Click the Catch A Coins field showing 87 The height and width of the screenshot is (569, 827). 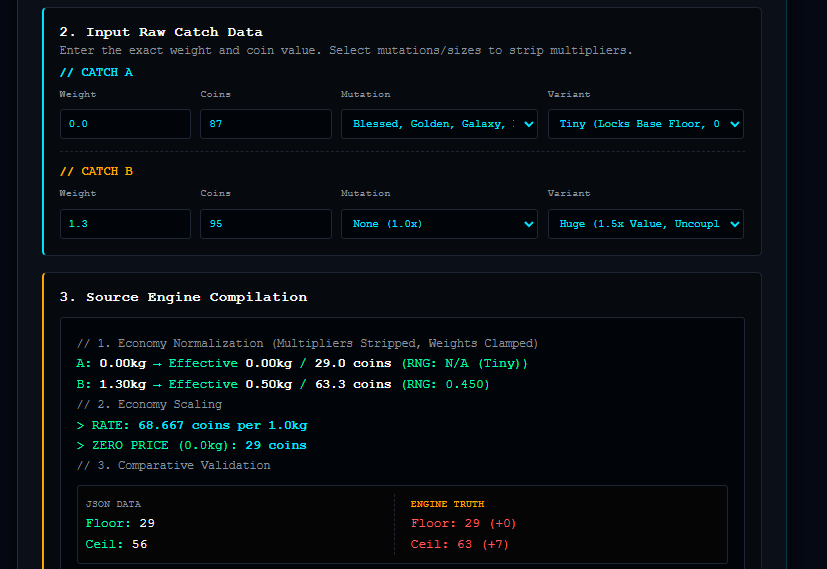266,124
